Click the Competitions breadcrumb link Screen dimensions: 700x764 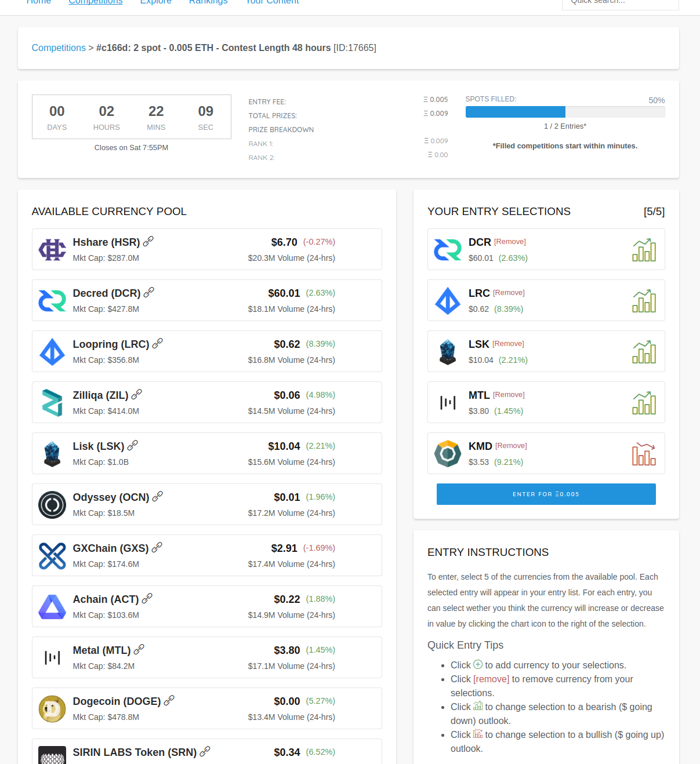[x=59, y=48]
